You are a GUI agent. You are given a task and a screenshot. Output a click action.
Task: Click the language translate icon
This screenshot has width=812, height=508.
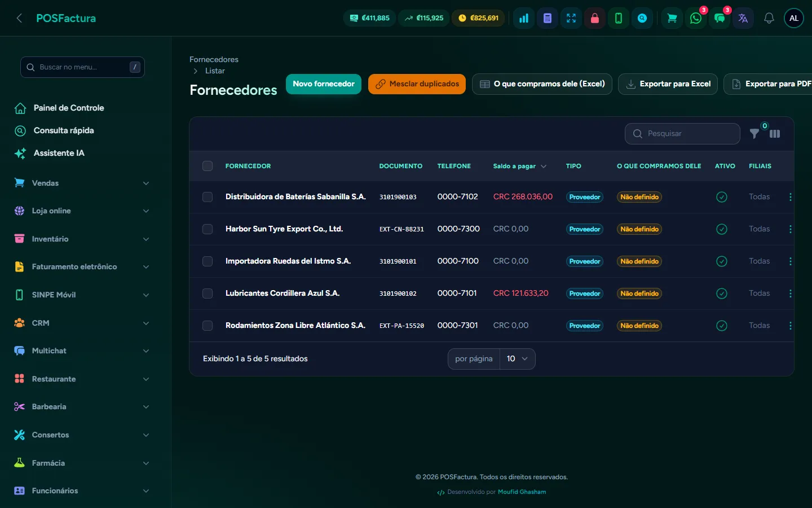(x=743, y=18)
